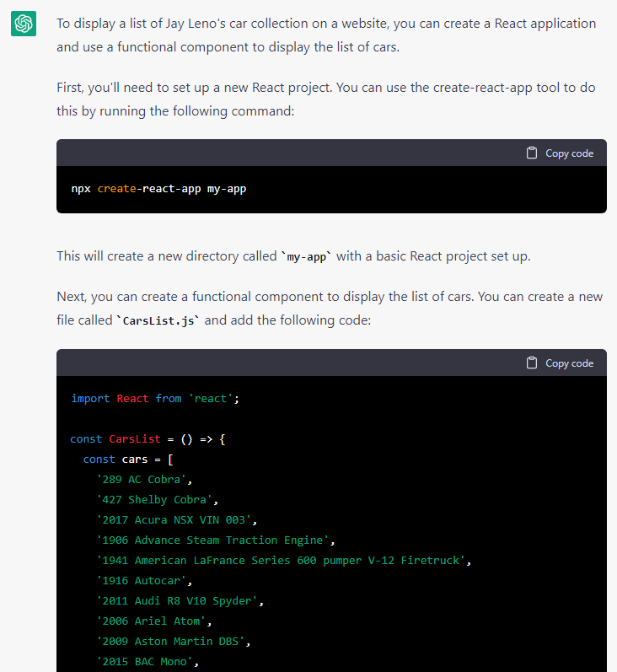This screenshot has width=617, height=672.
Task: Click clipboard icon in the CarsList code block
Action: (x=531, y=363)
